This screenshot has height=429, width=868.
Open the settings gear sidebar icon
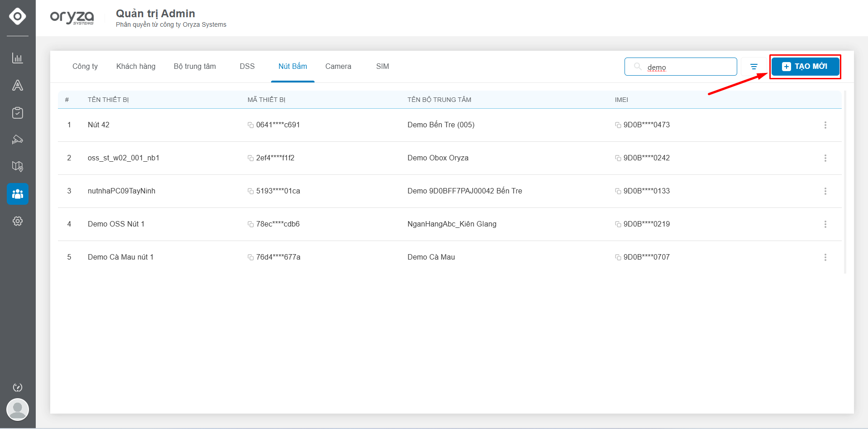18,221
